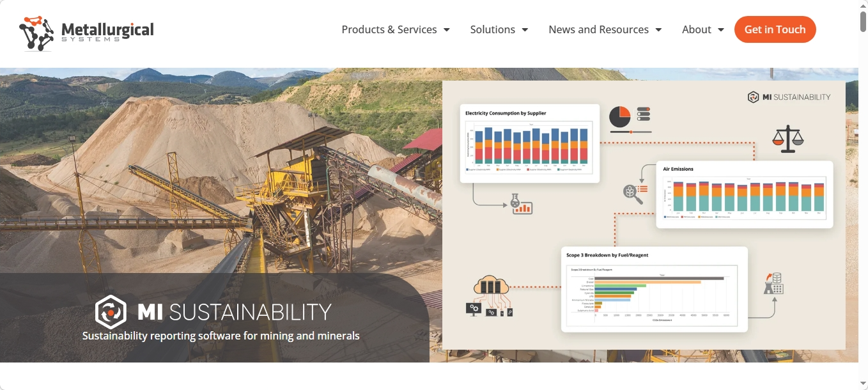Click the 'Sustainability reporting software for mining and minerals' text

221,336
